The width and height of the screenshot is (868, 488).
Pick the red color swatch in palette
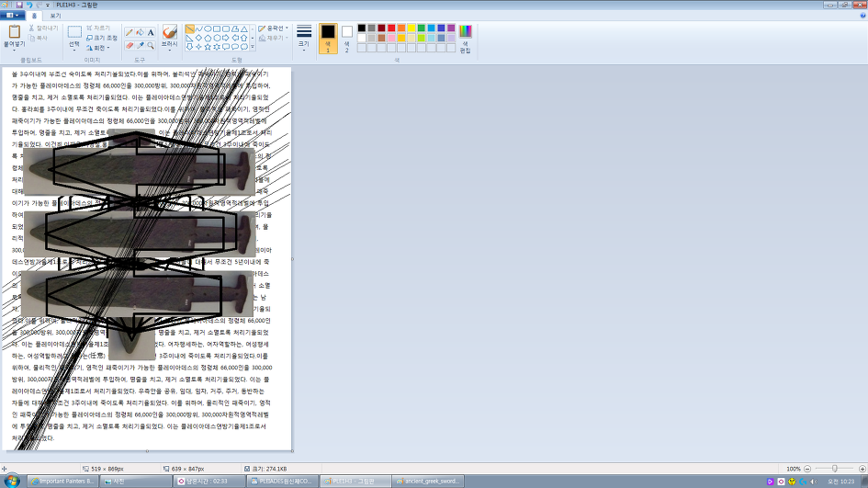coord(392,28)
